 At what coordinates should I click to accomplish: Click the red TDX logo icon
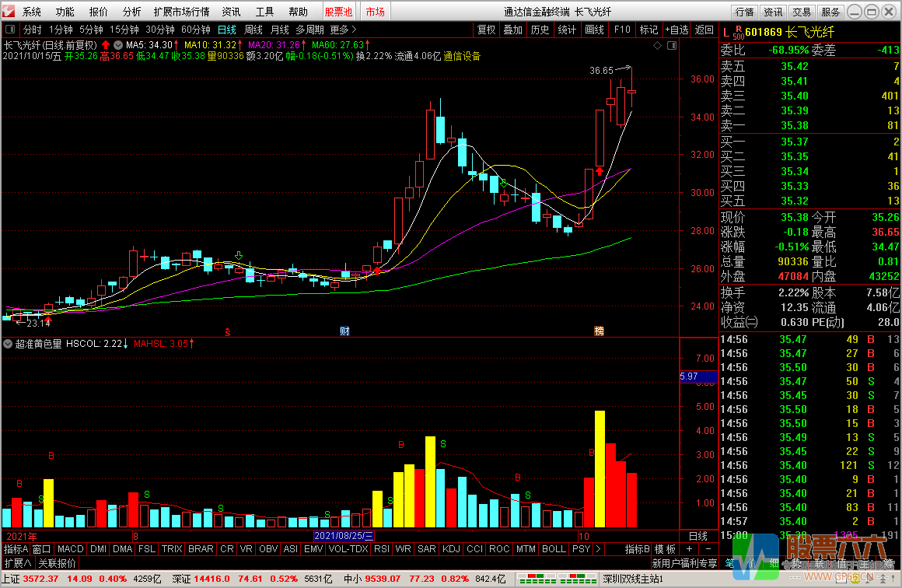(9, 11)
